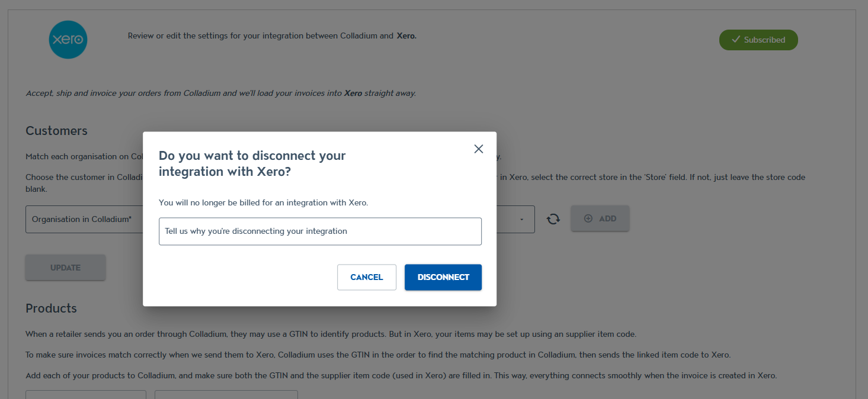Image resolution: width=868 pixels, height=399 pixels.
Task: Close the disconnect dialog with the X
Action: [x=479, y=149]
